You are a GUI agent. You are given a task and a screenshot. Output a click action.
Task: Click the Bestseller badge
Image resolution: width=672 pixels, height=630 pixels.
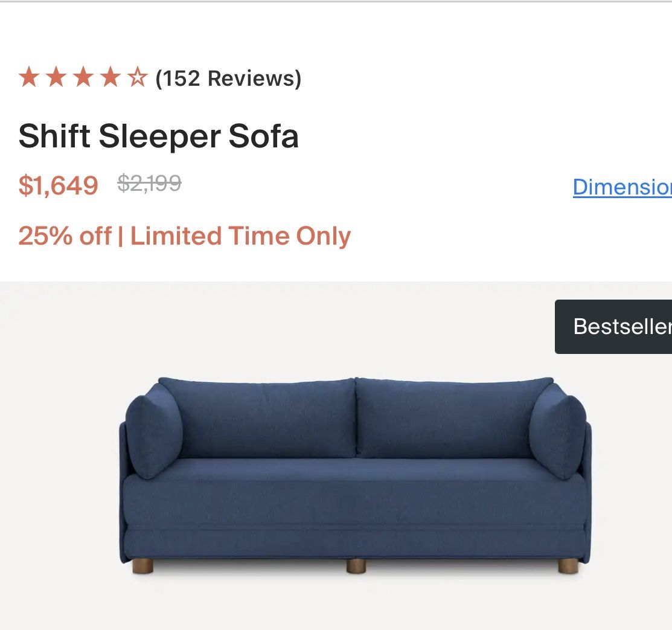click(622, 326)
